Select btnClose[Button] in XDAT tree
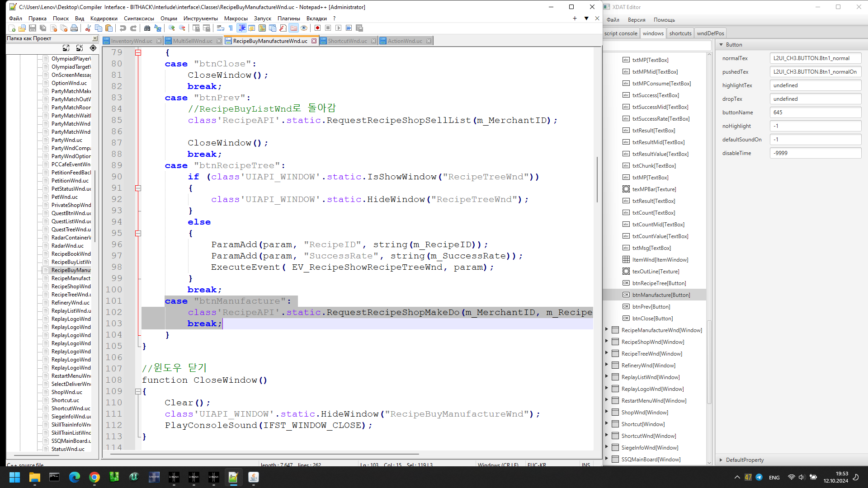 (x=652, y=319)
